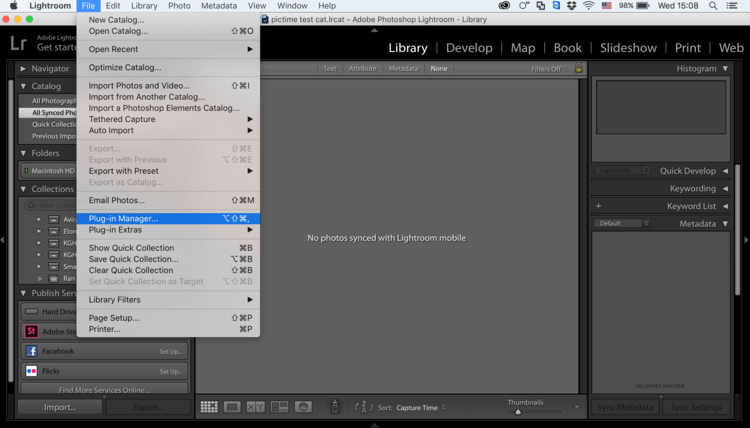The width and height of the screenshot is (750, 428).
Task: Switch to the Slideshow module
Action: coord(629,48)
